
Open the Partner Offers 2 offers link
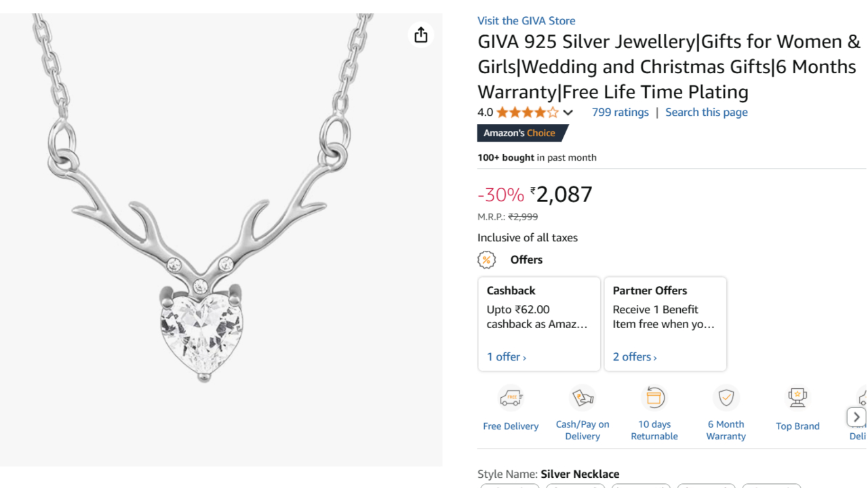[635, 357]
